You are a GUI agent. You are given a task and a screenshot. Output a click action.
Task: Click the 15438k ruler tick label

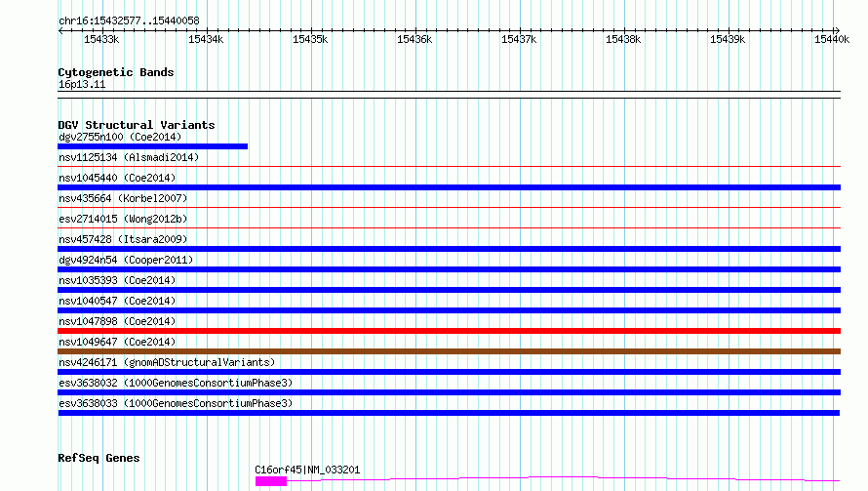623,39
